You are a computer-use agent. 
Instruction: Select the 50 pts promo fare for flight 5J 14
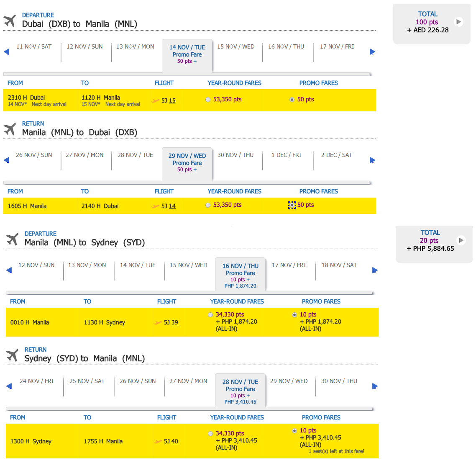292,206
